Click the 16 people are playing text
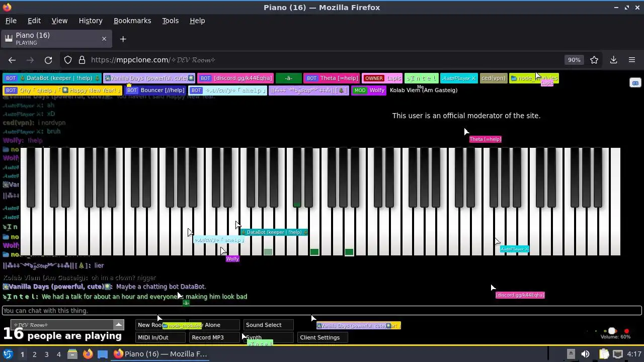The height and width of the screenshot is (362, 644). [x=62, y=334]
